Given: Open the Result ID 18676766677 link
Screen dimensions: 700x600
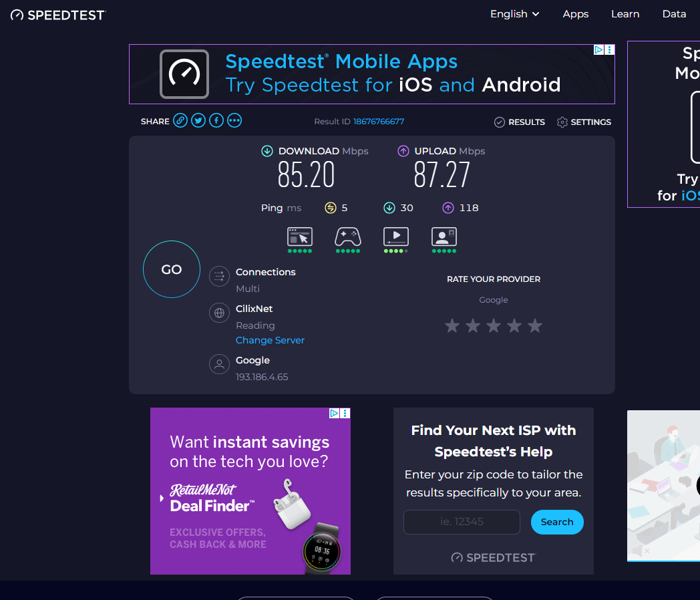Looking at the screenshot, I should pos(379,122).
